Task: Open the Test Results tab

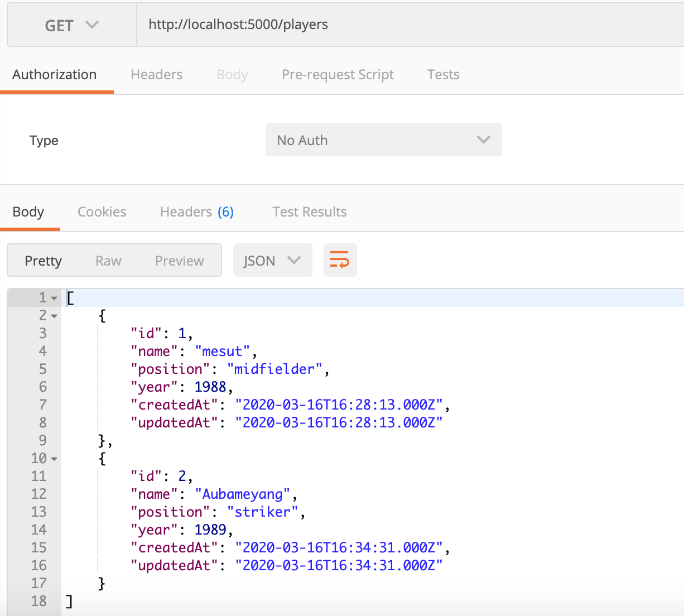Action: click(x=310, y=212)
